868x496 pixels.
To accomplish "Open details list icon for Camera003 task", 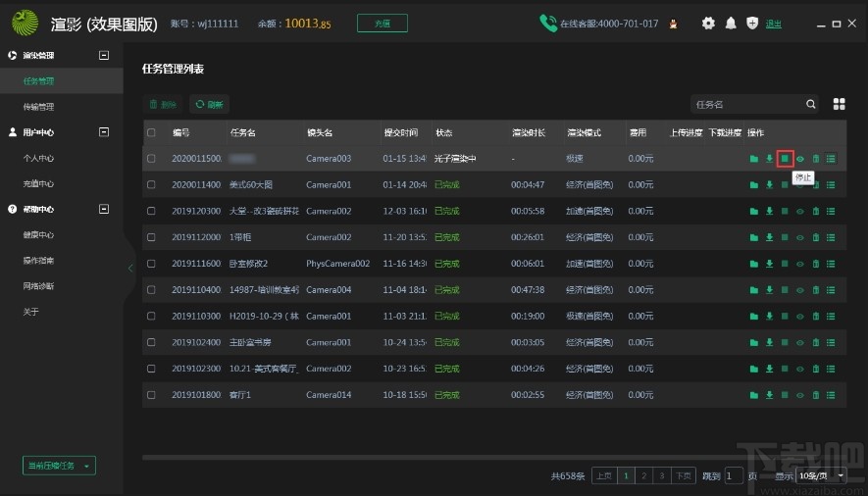I will click(x=831, y=159).
